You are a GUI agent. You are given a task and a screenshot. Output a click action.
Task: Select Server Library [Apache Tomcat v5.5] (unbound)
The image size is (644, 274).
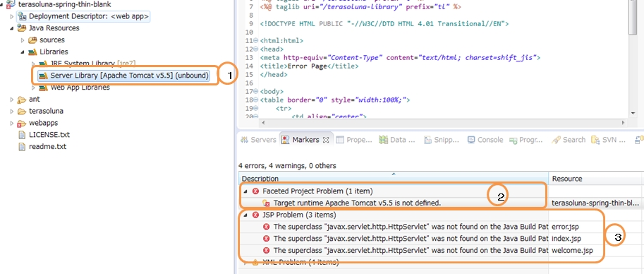(x=129, y=76)
